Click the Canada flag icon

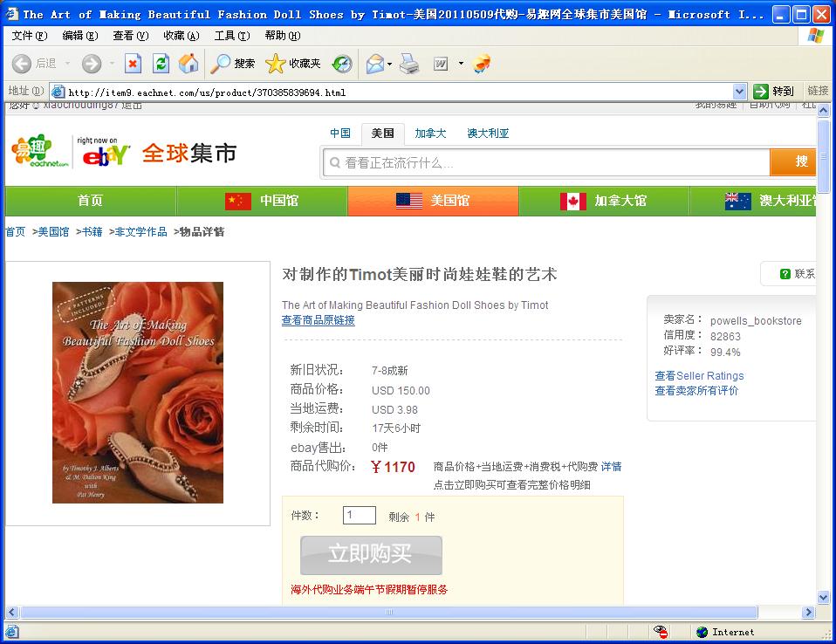(573, 201)
